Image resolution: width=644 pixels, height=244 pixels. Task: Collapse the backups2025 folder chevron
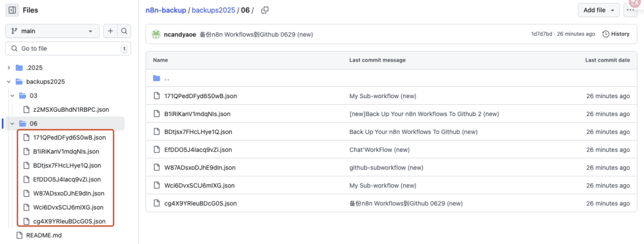[x=8, y=82]
